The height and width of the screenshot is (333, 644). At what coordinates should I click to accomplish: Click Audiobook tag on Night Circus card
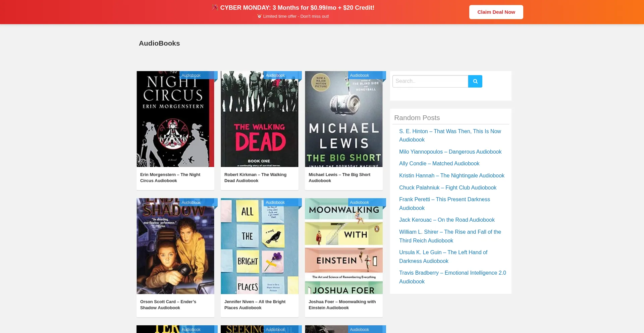(191, 75)
